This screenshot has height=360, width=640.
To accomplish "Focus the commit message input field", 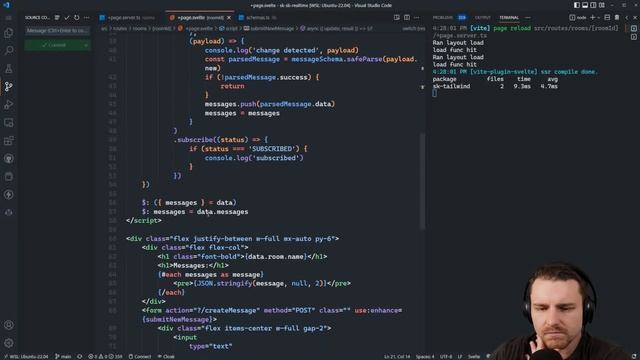I will [57, 31].
